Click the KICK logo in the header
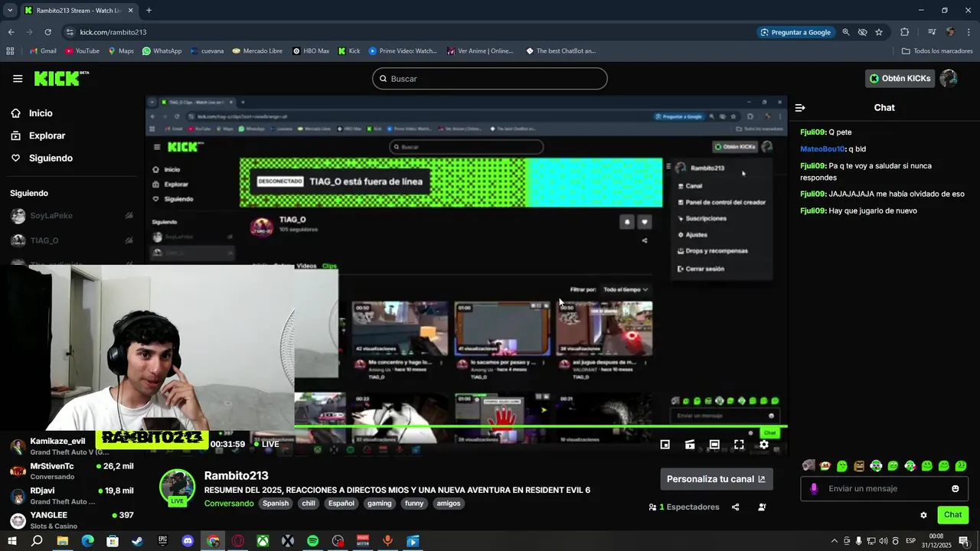Viewport: 980px width, 551px height. (60, 78)
